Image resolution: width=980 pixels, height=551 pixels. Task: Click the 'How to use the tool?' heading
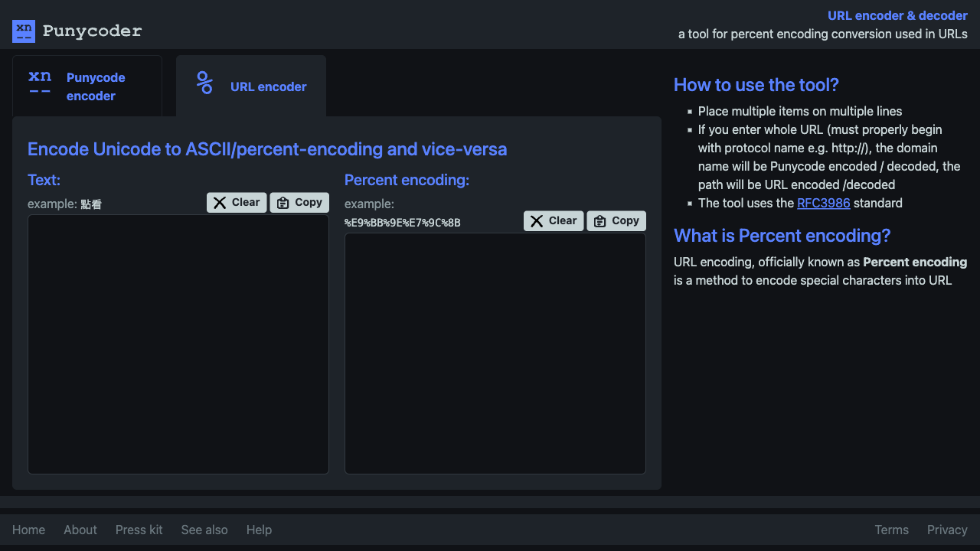756,85
